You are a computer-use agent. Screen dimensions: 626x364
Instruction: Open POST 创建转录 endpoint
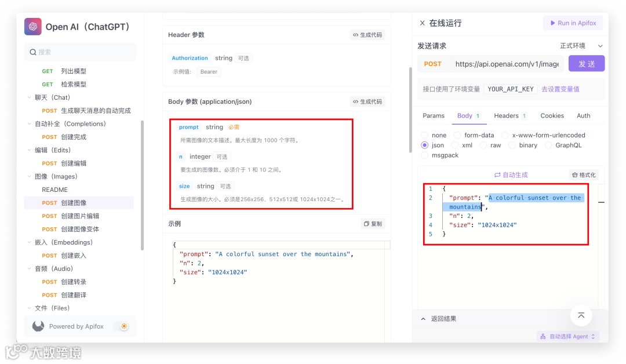[79, 282]
